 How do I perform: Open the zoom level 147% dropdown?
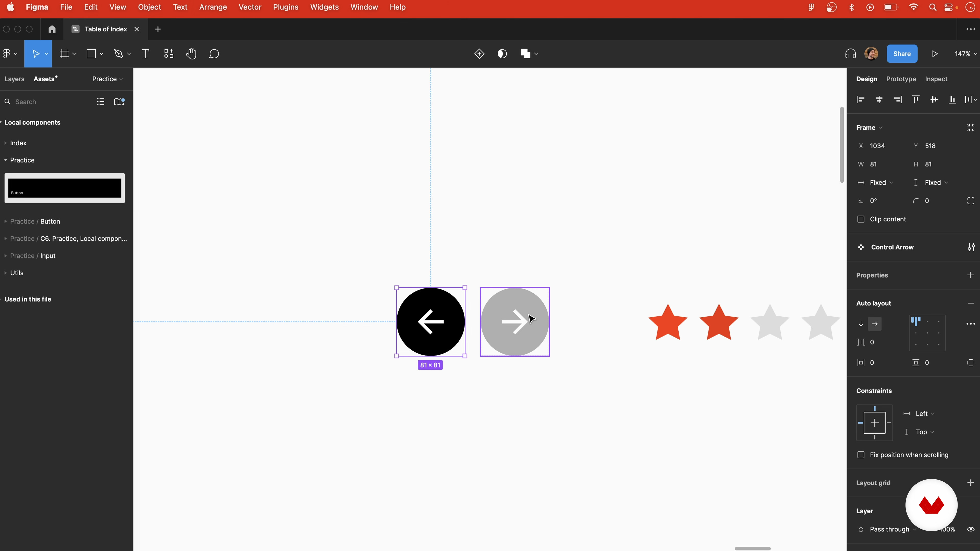tap(966, 54)
